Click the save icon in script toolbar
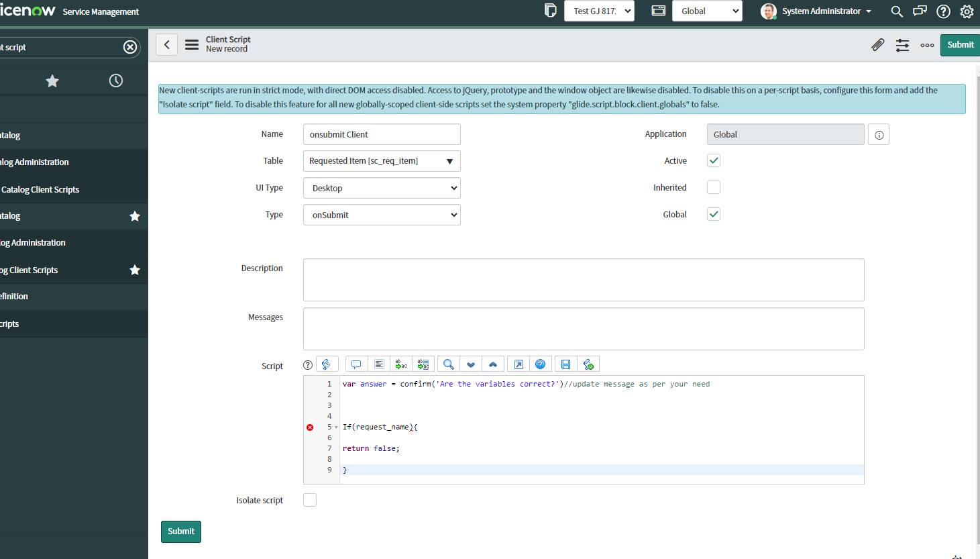 tap(565, 364)
